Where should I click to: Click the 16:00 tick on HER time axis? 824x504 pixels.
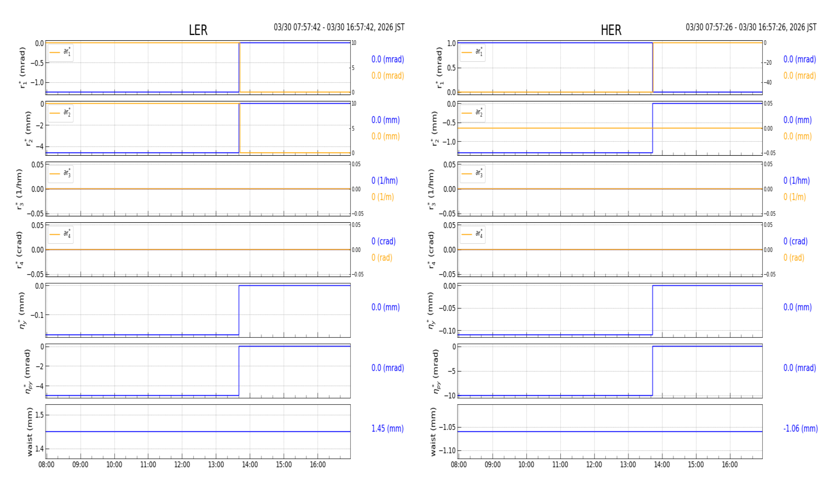click(729, 465)
